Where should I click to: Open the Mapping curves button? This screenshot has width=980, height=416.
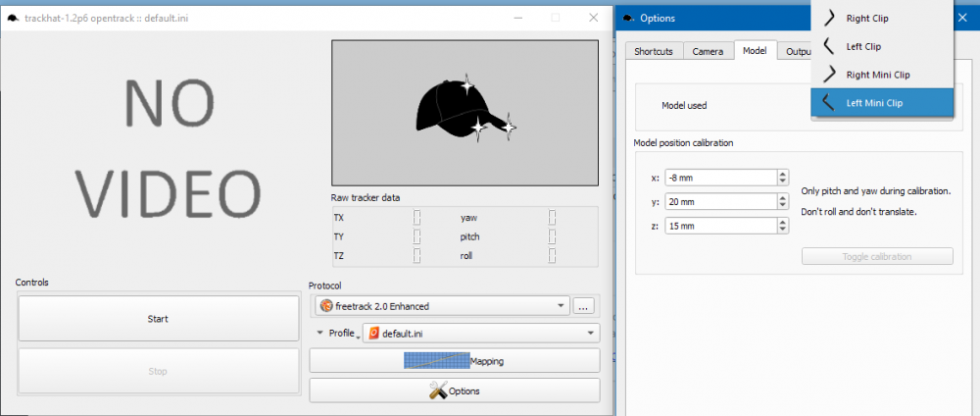coord(454,361)
